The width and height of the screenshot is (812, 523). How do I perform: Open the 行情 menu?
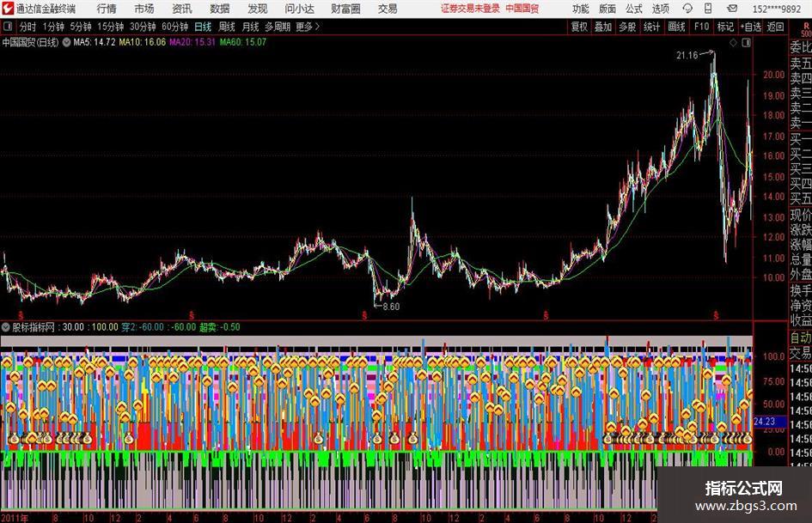pos(107,9)
